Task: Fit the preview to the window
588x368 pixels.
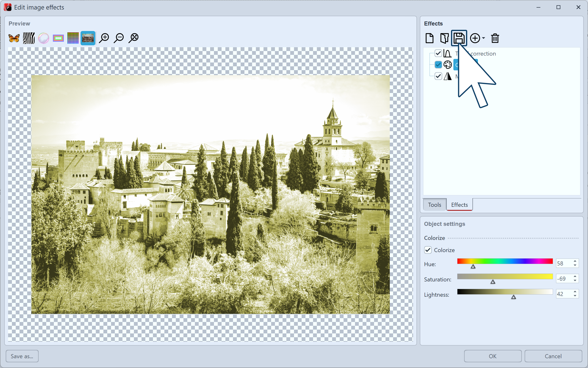Action: (134, 38)
